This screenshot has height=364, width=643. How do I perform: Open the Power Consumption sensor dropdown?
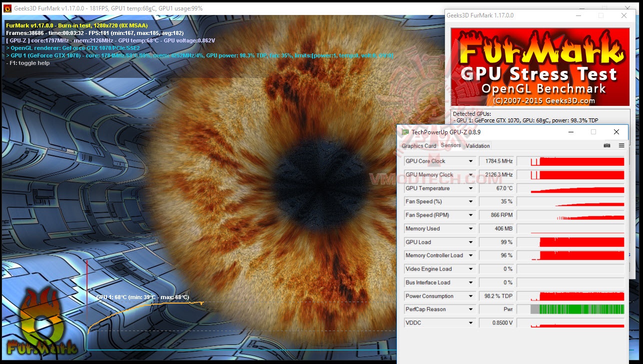click(470, 296)
